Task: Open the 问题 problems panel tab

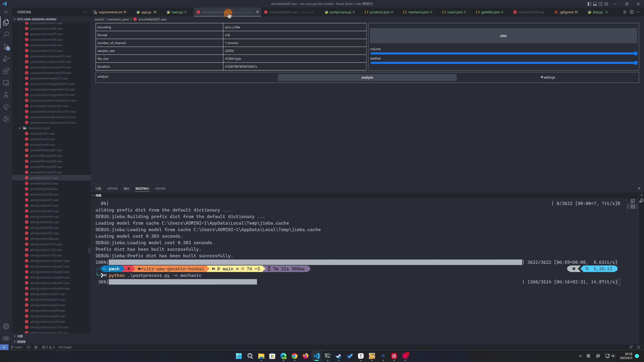Action: pyautogui.click(x=98, y=189)
